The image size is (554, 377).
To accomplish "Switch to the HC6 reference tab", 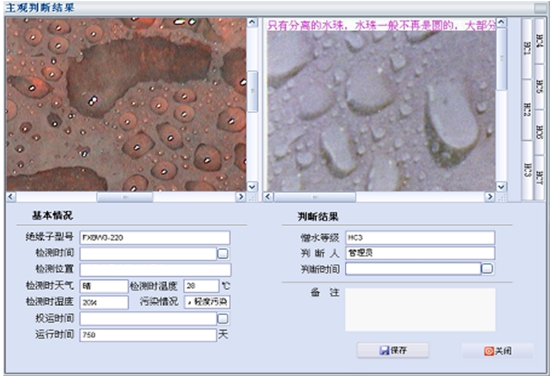I will (539, 132).
